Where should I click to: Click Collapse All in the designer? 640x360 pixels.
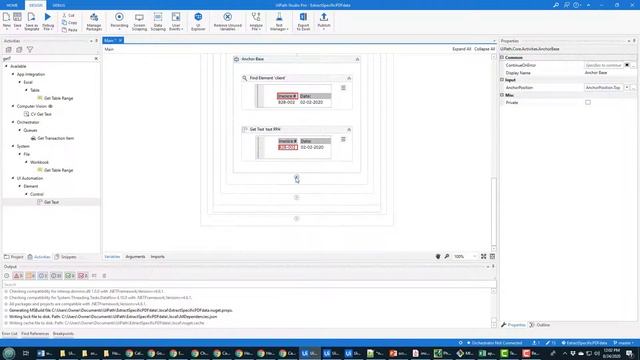click(x=484, y=49)
